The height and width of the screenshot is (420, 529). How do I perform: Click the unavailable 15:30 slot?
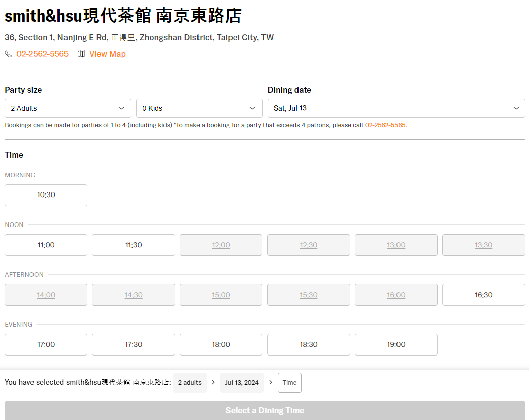(x=309, y=295)
